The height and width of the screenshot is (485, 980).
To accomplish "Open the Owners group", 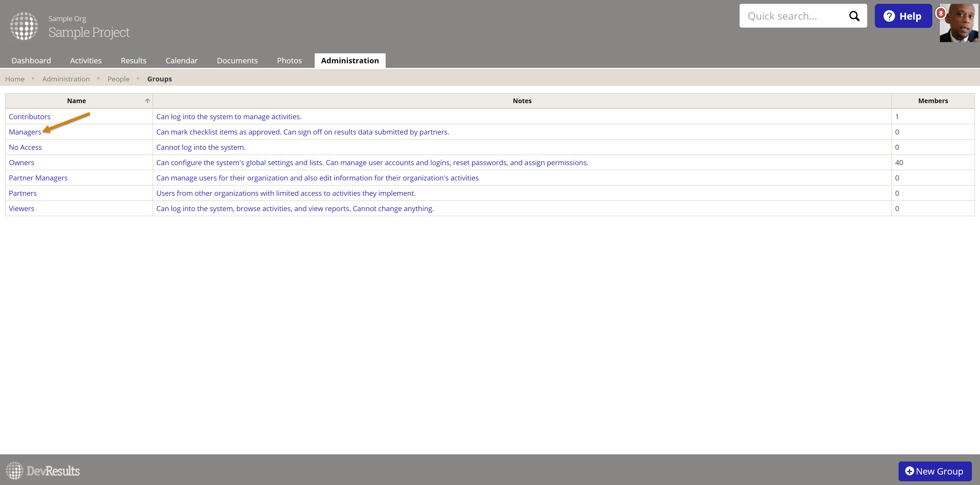I will [21, 163].
